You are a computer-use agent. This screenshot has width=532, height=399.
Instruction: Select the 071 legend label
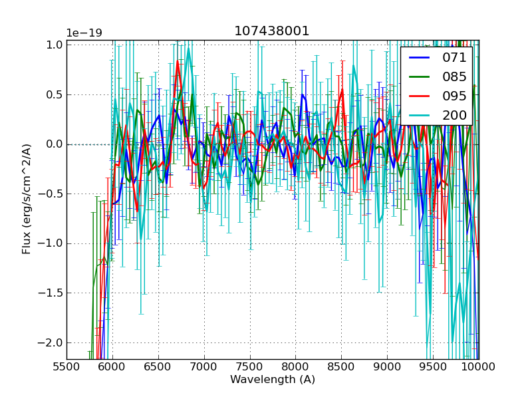[454, 58]
